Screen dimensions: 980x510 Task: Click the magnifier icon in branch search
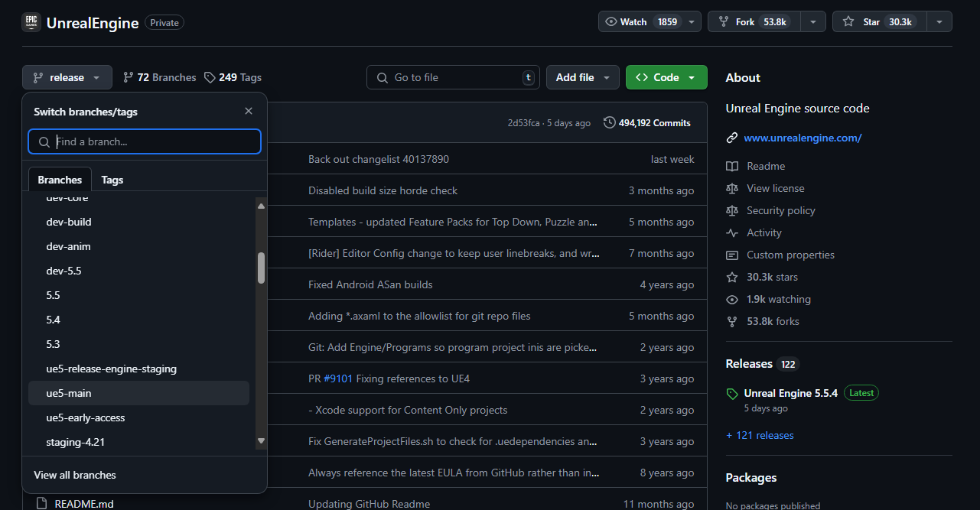tap(44, 142)
